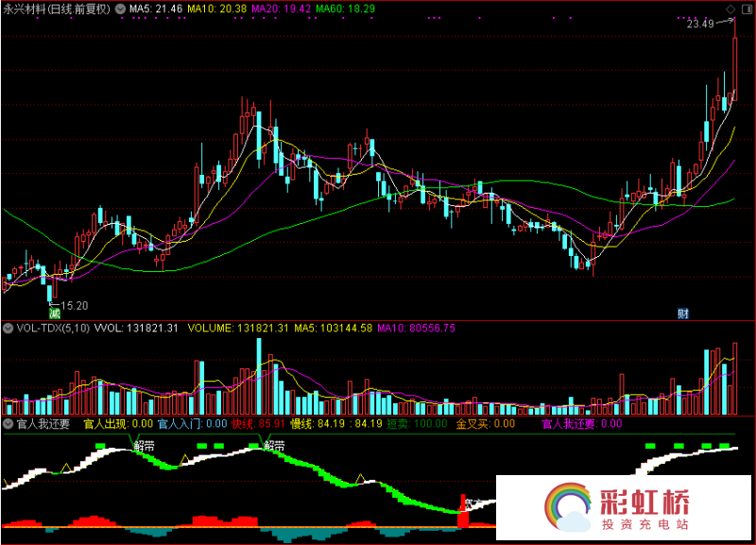Click the 官人出现 signal label

(118, 425)
